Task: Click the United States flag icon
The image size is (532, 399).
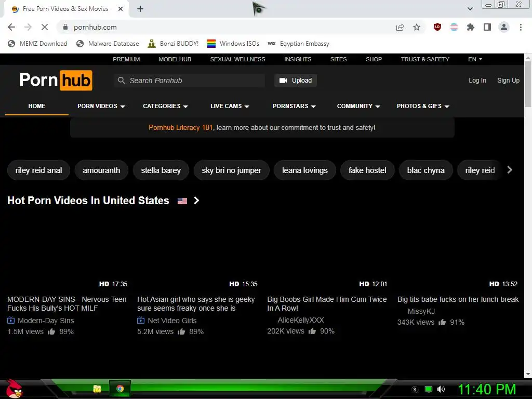Action: 182,201
